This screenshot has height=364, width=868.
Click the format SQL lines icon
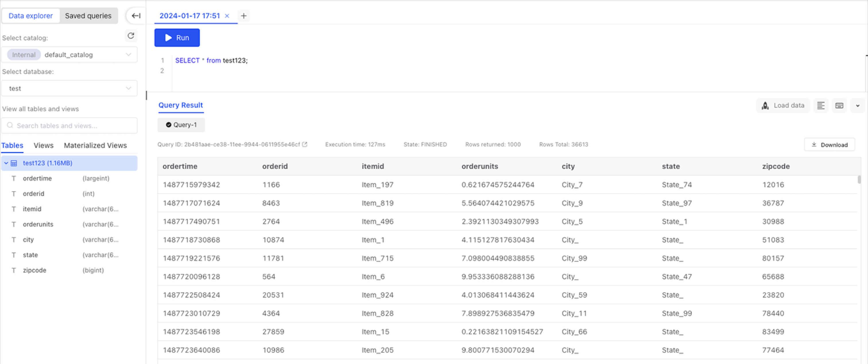coord(821,105)
